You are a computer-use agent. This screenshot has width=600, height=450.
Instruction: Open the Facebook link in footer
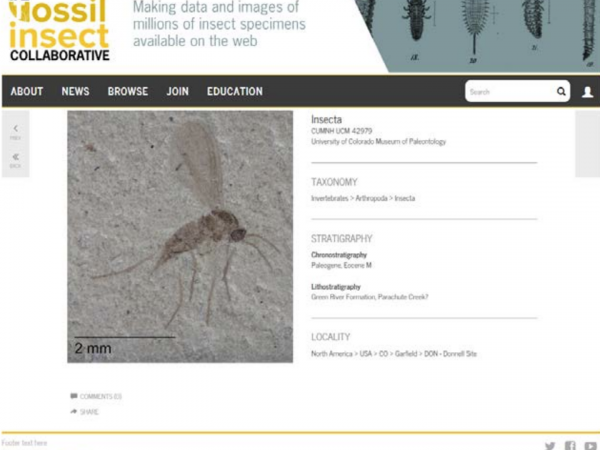pyautogui.click(x=570, y=446)
